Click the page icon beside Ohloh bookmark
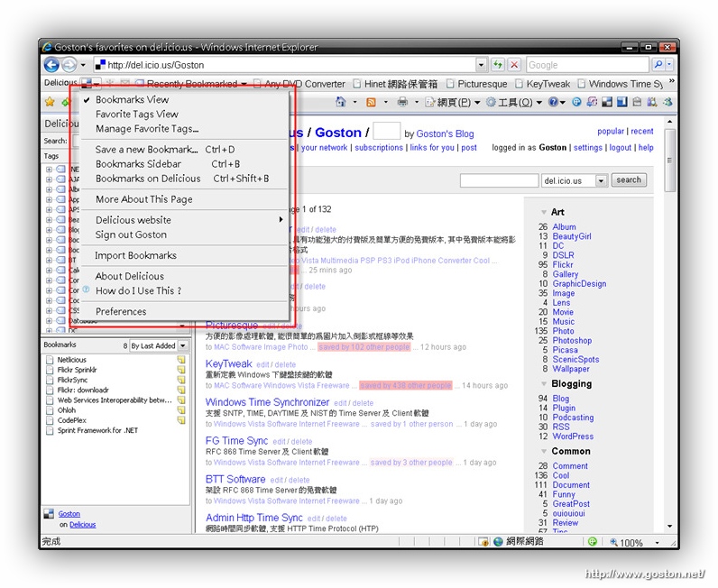This screenshot has width=718, height=588. coord(50,409)
